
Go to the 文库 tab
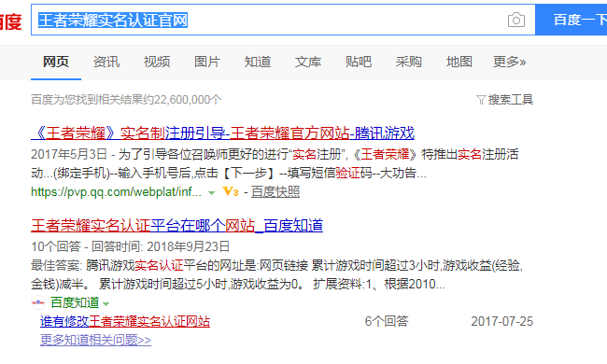click(x=308, y=62)
